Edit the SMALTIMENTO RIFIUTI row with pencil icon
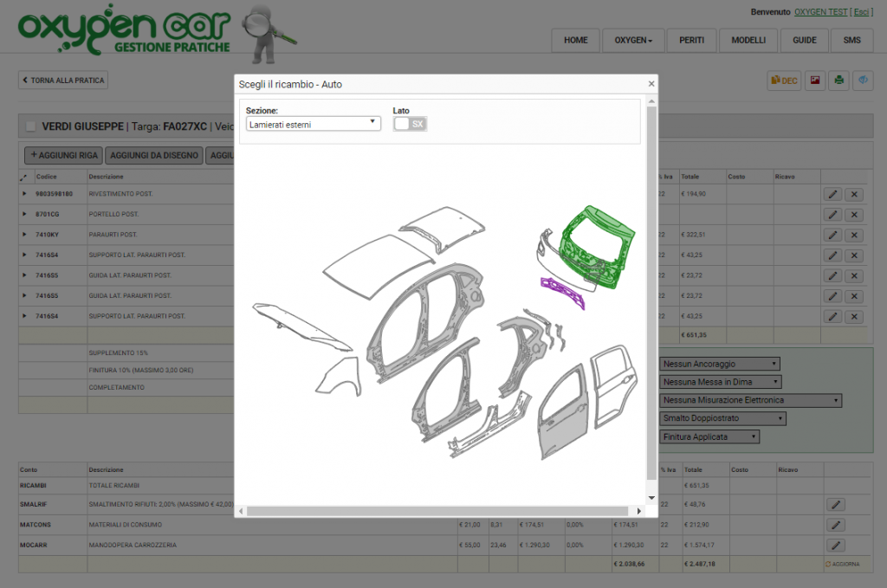Image resolution: width=887 pixels, height=588 pixels. (836, 504)
